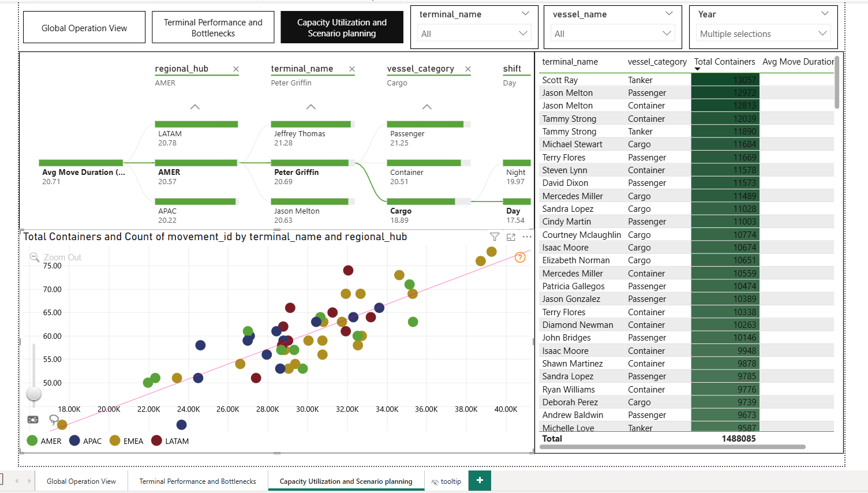Sort table by Total Containers column header
868x493 pixels.
tap(724, 62)
